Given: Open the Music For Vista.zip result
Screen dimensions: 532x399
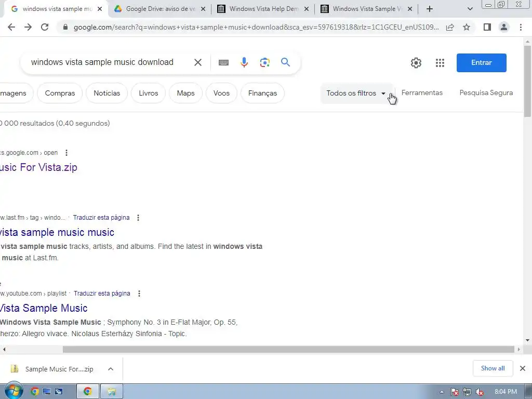Looking at the screenshot, I should [x=38, y=167].
